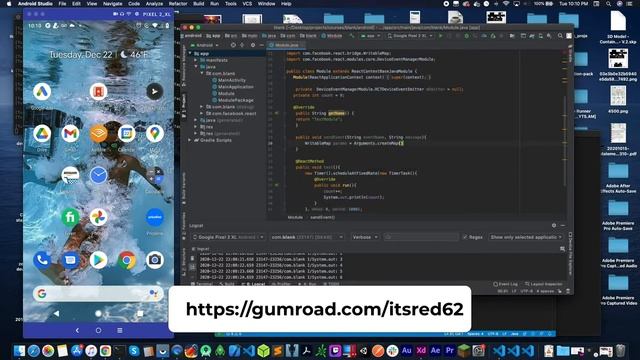The width and height of the screenshot is (640, 360).
Task: Open the Navigate menu
Action: click(112, 4)
